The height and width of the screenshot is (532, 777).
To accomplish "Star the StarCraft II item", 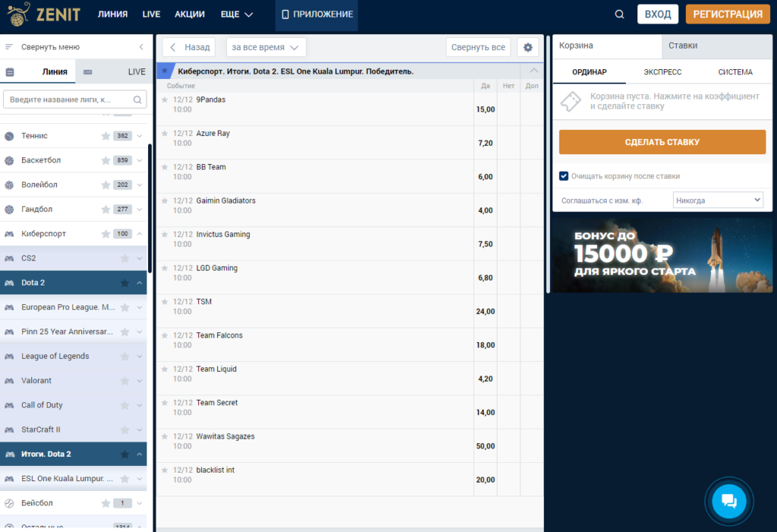I will pos(125,430).
